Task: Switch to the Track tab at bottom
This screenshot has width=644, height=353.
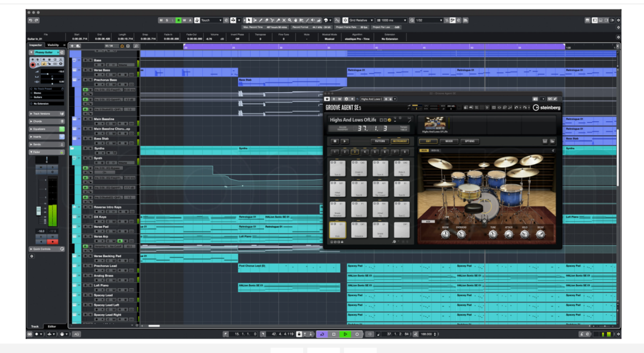Action: pos(35,326)
